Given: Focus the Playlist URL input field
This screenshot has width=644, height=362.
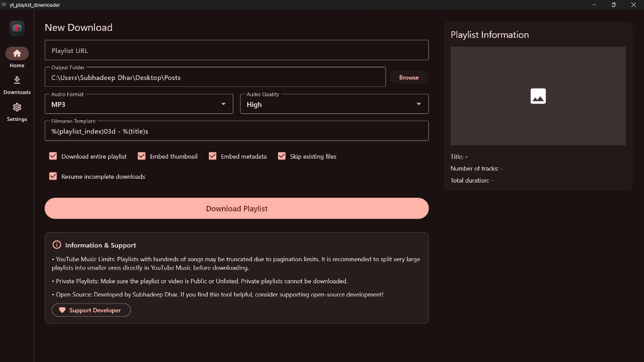Looking at the screenshot, I should [x=236, y=50].
